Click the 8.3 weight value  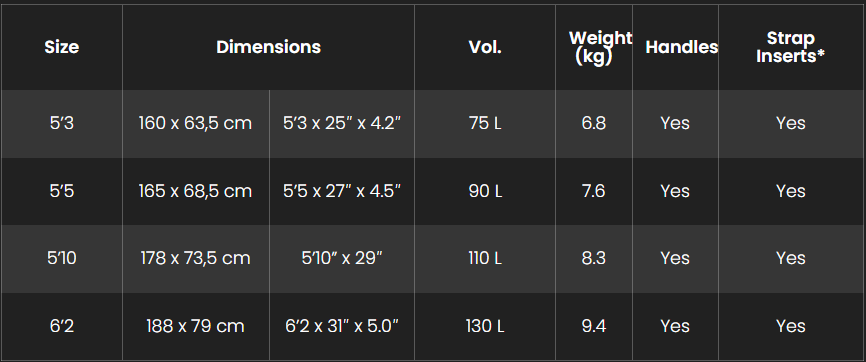tap(594, 259)
